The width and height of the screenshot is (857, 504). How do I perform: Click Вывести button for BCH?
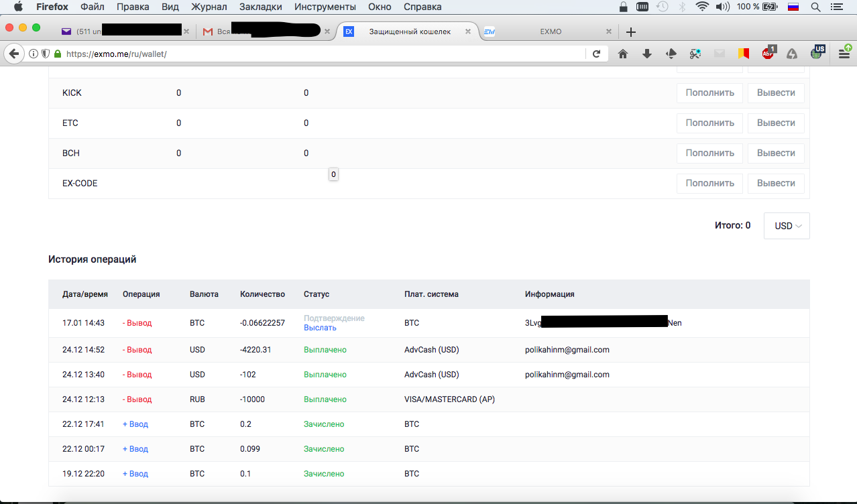tap(776, 153)
